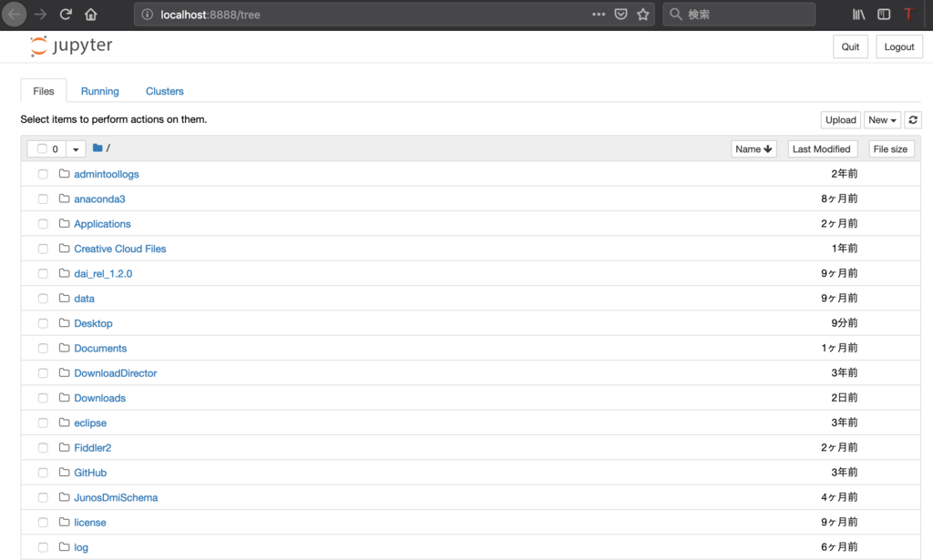Image resolution: width=933 pixels, height=560 pixels.
Task: Toggle the select-all checkbox
Action: coord(42,148)
